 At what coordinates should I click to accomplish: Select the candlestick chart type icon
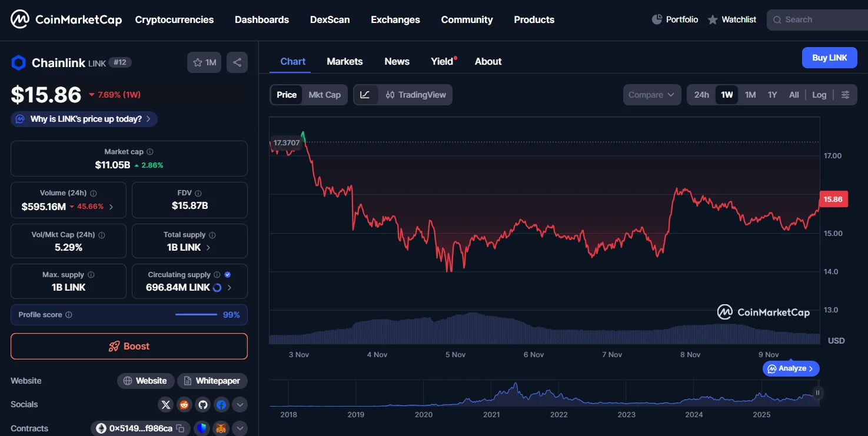point(389,94)
